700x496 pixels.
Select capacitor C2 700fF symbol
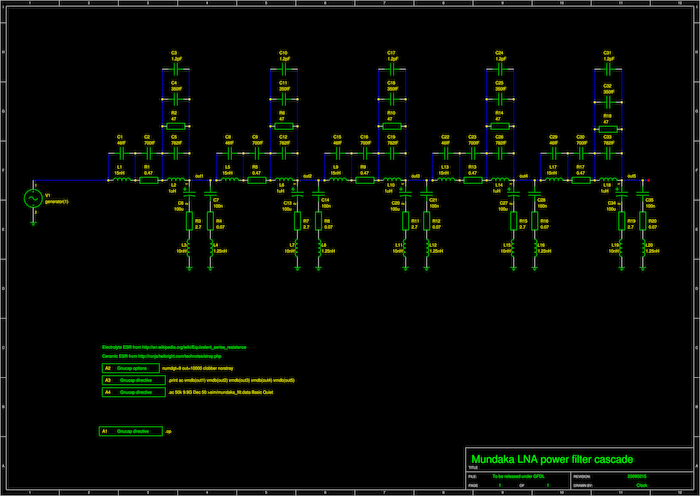pyautogui.click(x=149, y=154)
